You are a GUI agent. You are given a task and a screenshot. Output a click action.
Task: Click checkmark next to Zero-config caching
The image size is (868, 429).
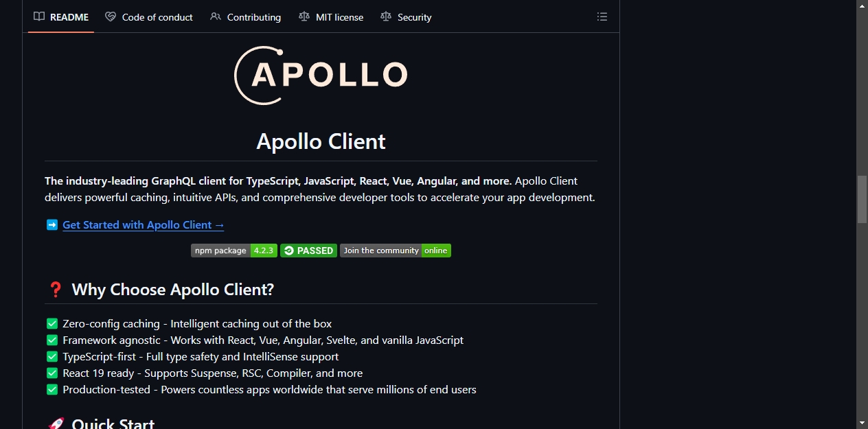pos(52,323)
